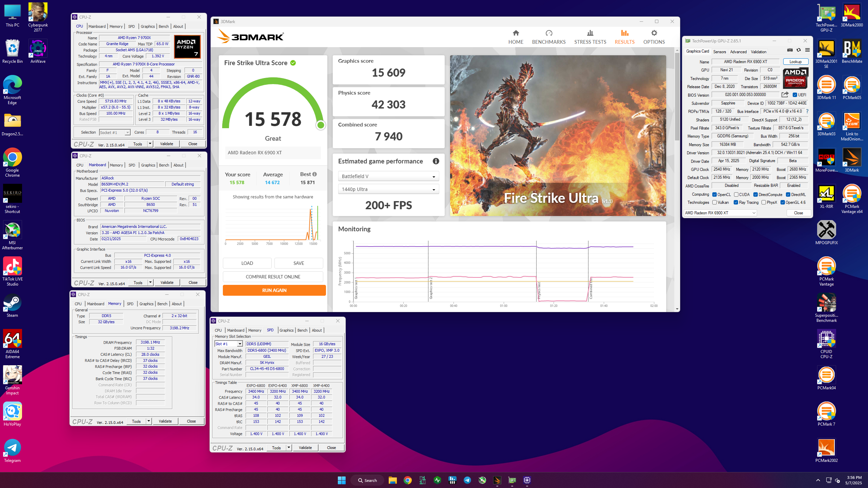Click the Bus Interface question mark
Screen dimensions: 868x488
pos(807,111)
